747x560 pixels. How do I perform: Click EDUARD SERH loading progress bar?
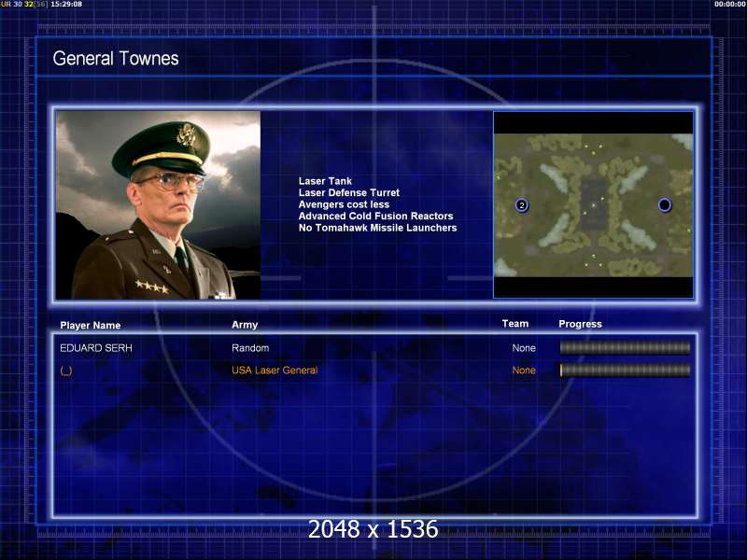coord(625,347)
